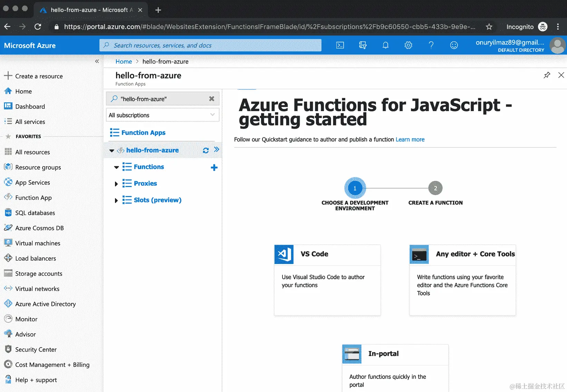Screen dimensions: 567x392
Task: Collapse the left sidebar with double chevron
Action: coord(97,61)
